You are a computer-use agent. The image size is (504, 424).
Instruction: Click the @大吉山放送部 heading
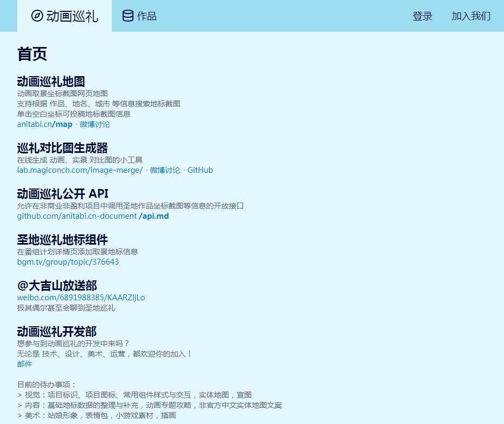coord(57,285)
